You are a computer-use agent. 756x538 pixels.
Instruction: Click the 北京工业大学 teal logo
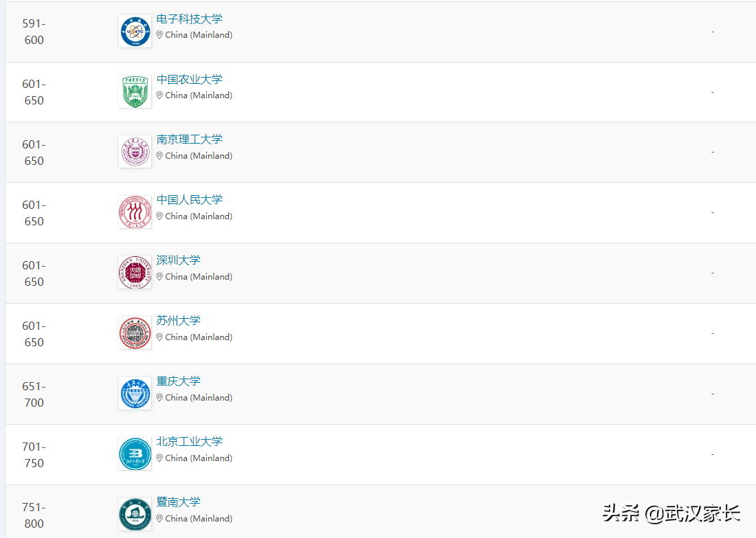135,453
